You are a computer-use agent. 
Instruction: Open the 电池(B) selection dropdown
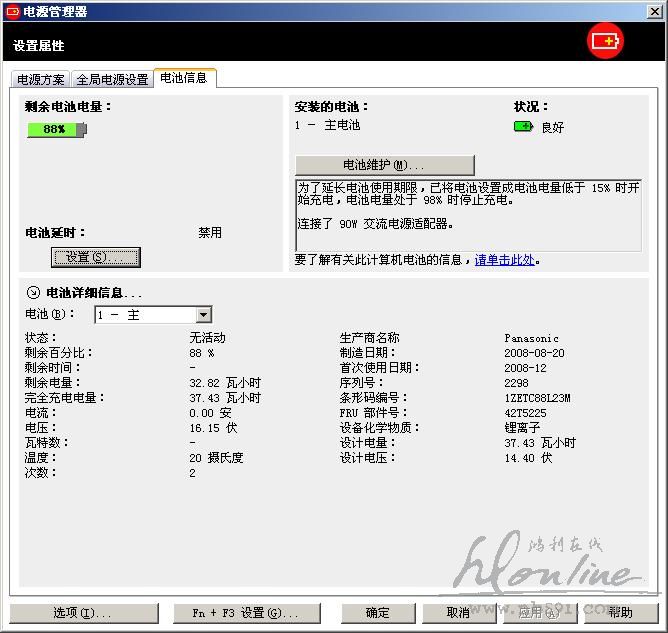(x=203, y=315)
